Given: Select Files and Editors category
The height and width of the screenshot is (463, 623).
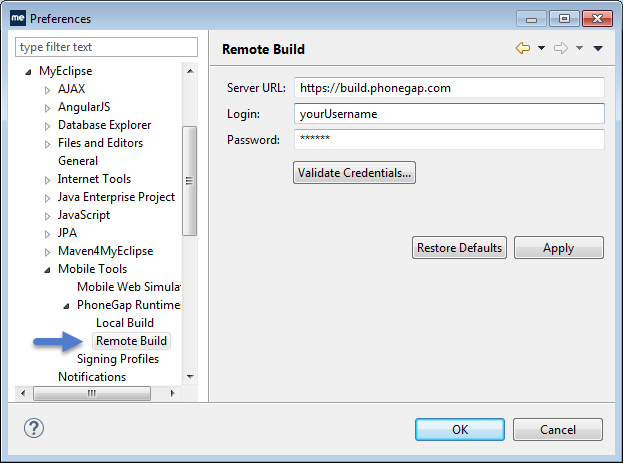Looking at the screenshot, I should coord(101,143).
